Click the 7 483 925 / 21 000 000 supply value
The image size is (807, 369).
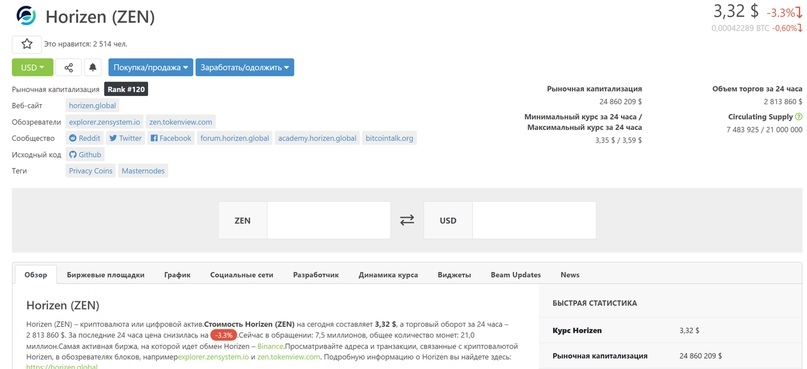[764, 130]
